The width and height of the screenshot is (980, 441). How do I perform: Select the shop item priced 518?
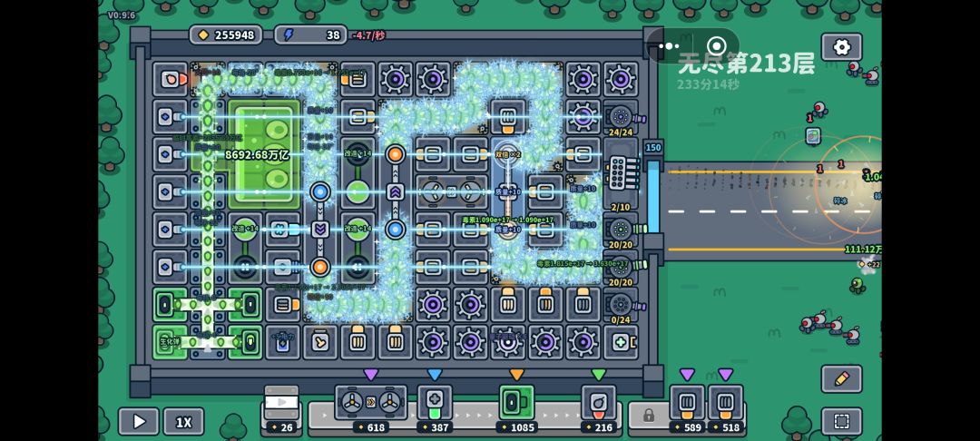point(725,402)
